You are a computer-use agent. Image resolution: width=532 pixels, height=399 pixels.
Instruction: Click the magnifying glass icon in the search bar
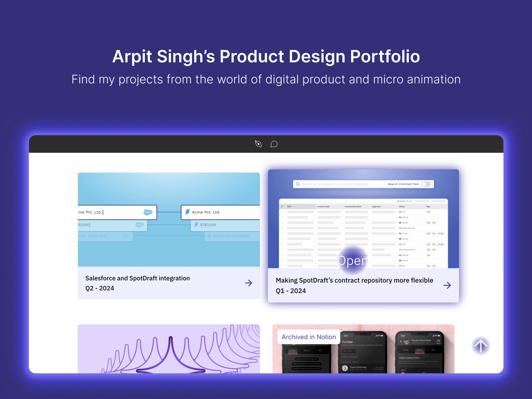[298, 184]
